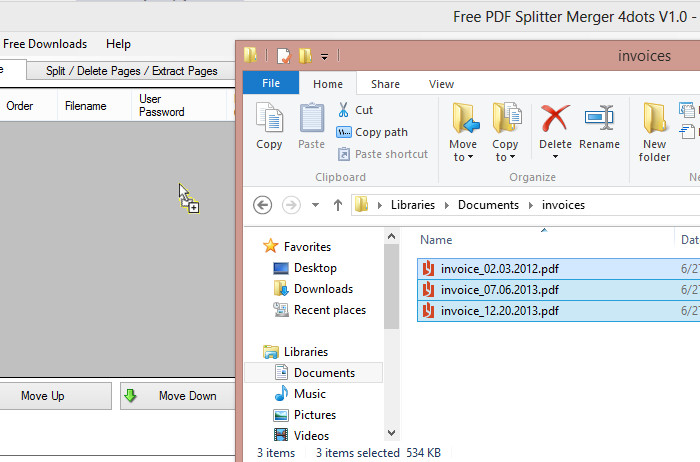This screenshot has width=700, height=462.
Task: Expand chevron before Documents in address bar
Action: click(x=446, y=205)
